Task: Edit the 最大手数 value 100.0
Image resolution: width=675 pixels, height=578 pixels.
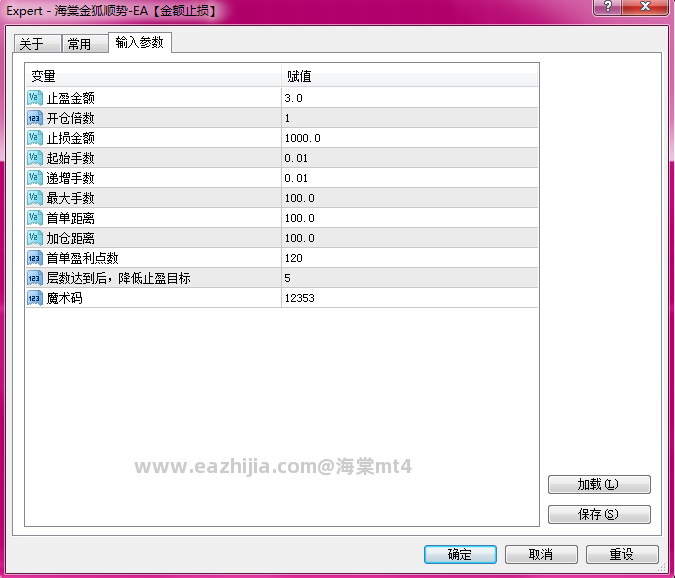Action: 409,198
